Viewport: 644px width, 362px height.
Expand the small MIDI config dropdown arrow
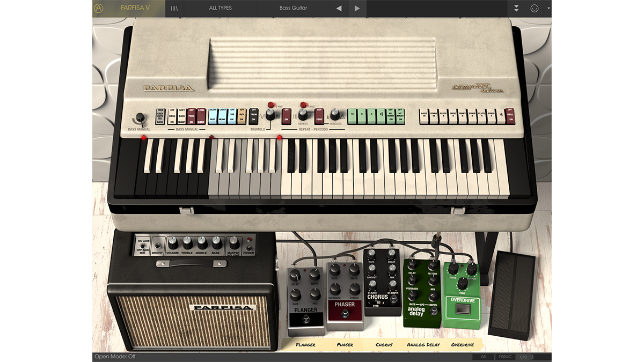point(548,8)
